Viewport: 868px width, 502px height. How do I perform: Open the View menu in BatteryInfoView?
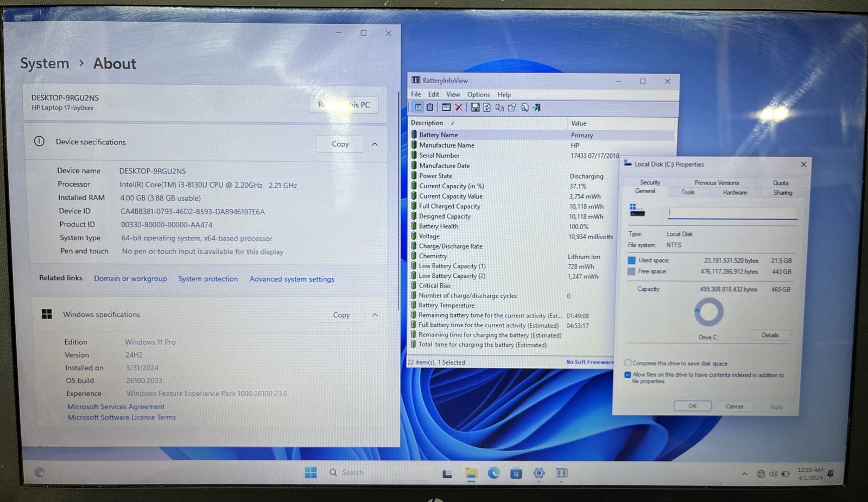point(453,94)
